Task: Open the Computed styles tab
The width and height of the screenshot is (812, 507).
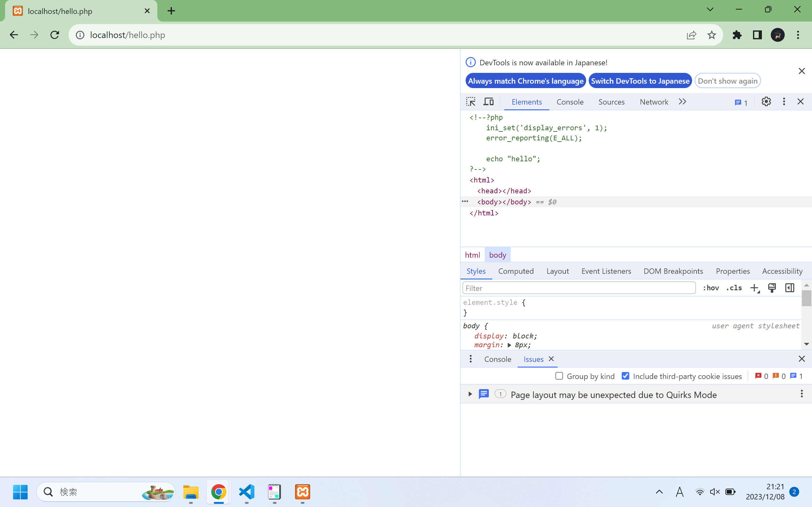Action: pos(516,271)
